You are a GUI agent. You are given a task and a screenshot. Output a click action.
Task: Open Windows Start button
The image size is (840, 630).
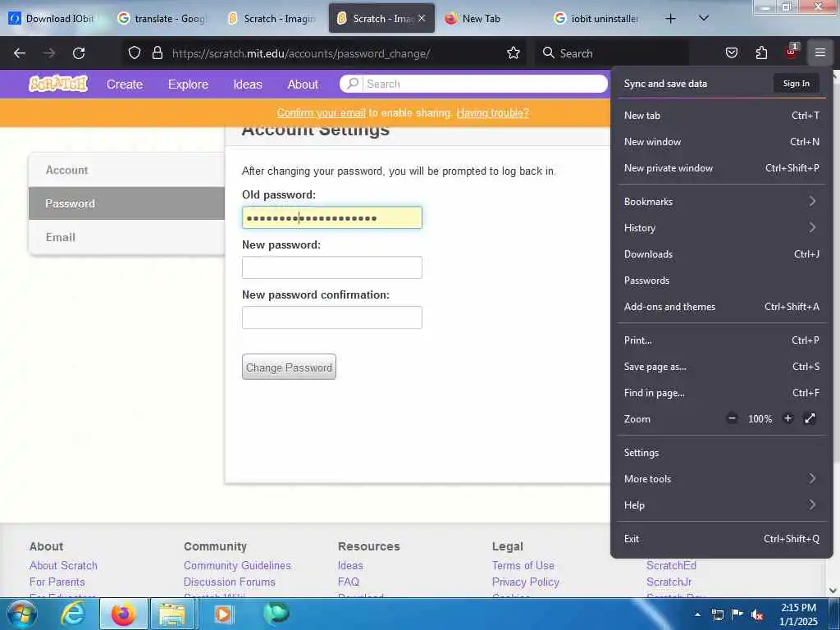coord(21,614)
